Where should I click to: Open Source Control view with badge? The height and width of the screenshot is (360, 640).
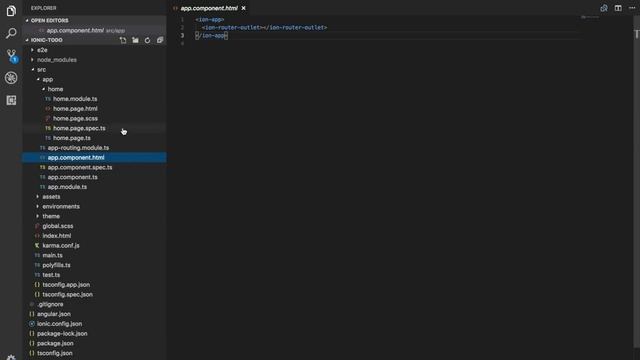pyautogui.click(x=11, y=56)
